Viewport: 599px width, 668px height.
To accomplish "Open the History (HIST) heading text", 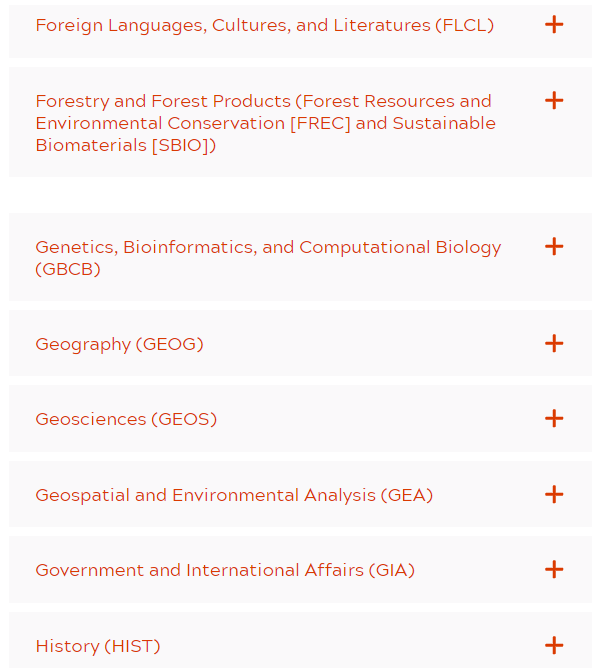I will point(98,646).
